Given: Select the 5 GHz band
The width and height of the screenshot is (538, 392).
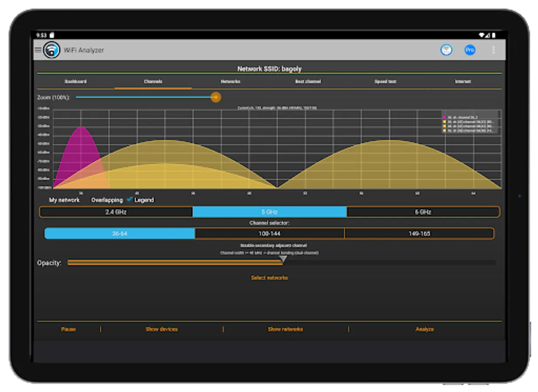Looking at the screenshot, I should [270, 212].
